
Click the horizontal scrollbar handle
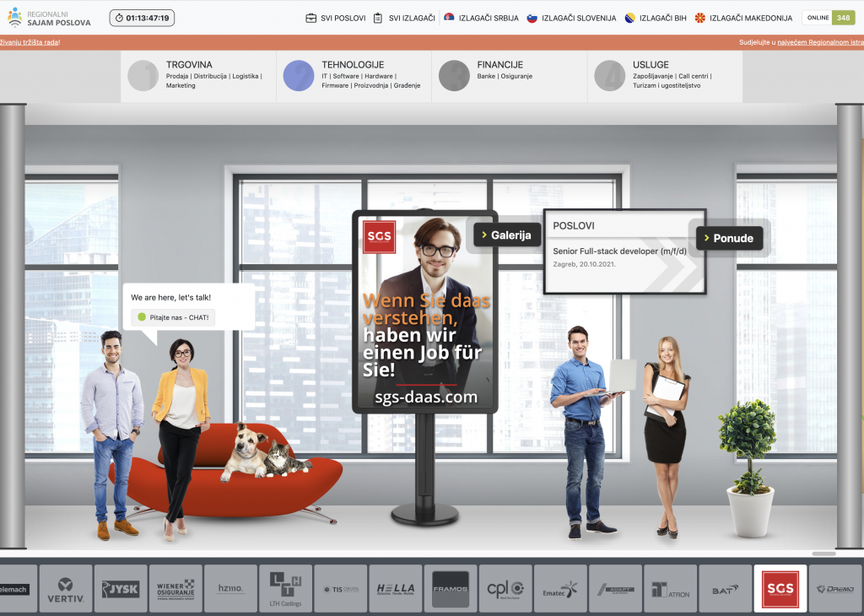coord(823,554)
